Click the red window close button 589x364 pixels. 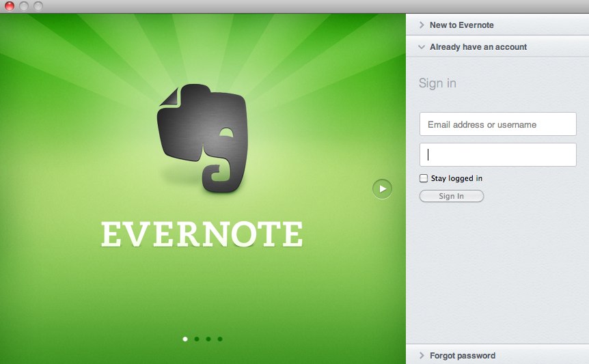point(10,6)
